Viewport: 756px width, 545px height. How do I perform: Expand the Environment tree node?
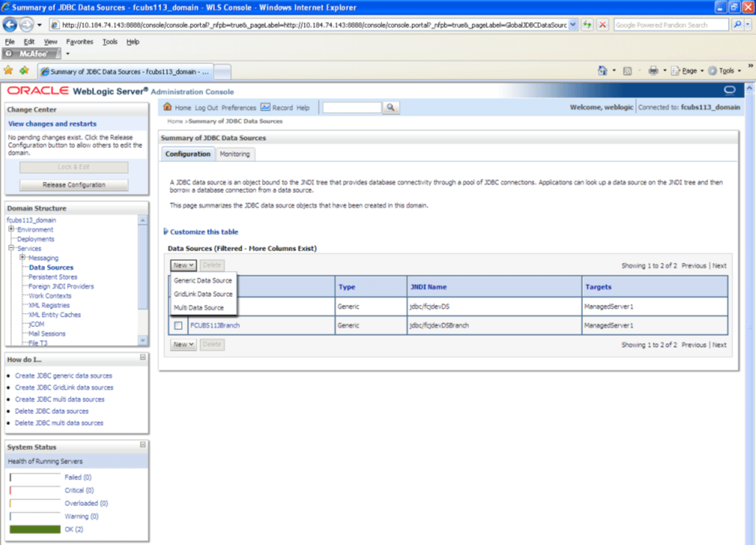[x=11, y=229]
